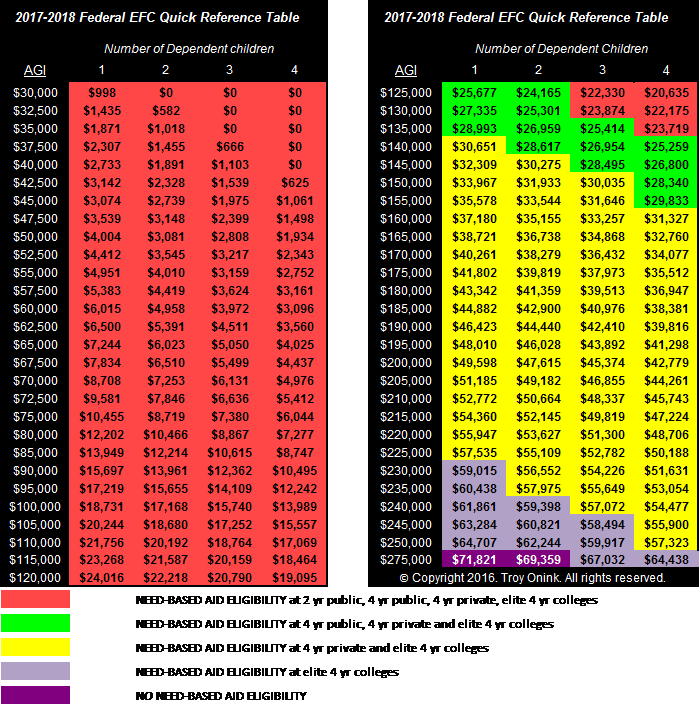Select the $67,032 cell

point(602,560)
